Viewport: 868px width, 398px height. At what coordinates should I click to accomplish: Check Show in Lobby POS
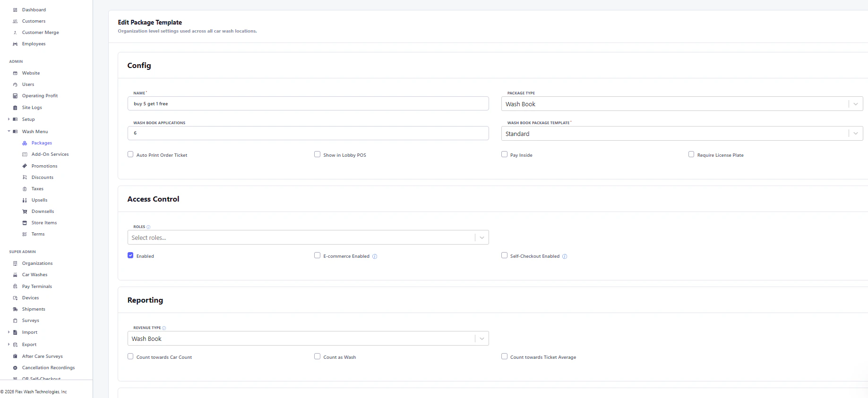tap(317, 154)
